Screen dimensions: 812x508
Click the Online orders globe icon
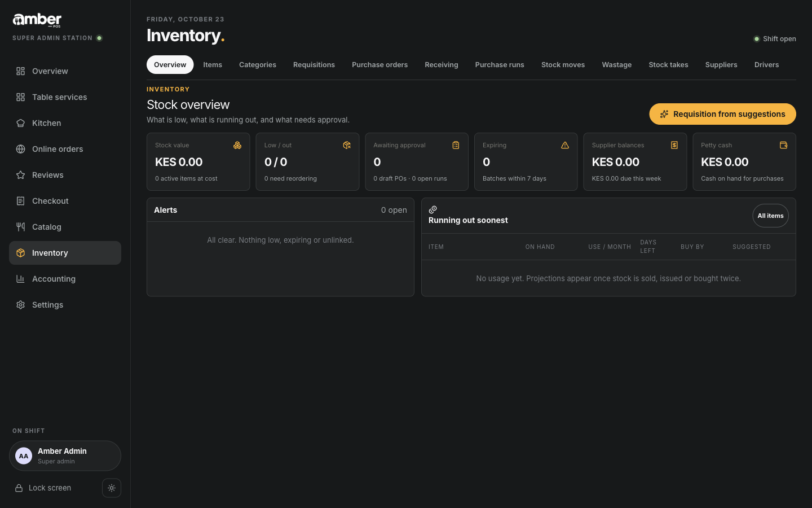click(x=20, y=149)
